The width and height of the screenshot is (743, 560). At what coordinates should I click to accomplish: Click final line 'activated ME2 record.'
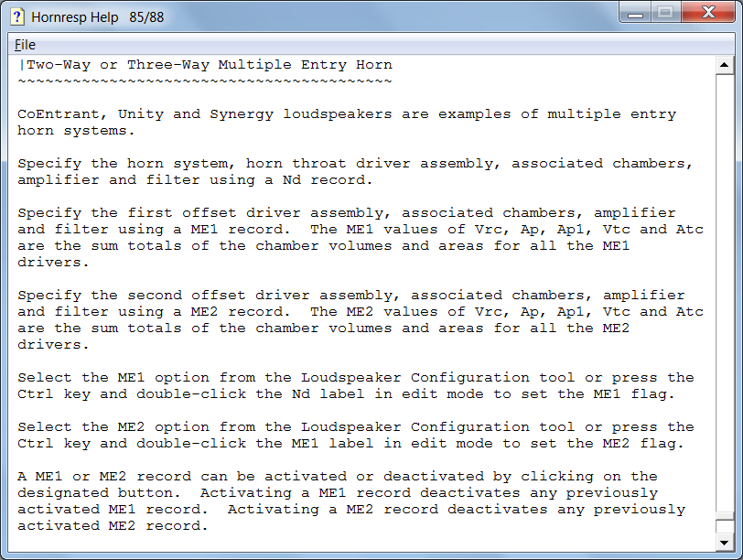[x=113, y=526]
